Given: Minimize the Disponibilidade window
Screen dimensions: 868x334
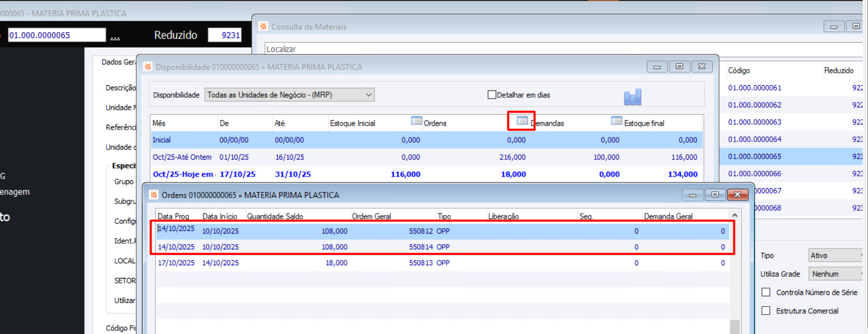Looking at the screenshot, I should pyautogui.click(x=657, y=67).
